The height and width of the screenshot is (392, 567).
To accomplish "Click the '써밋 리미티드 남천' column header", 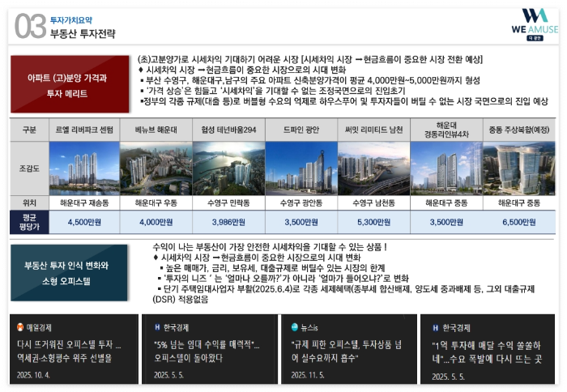I will [374, 130].
